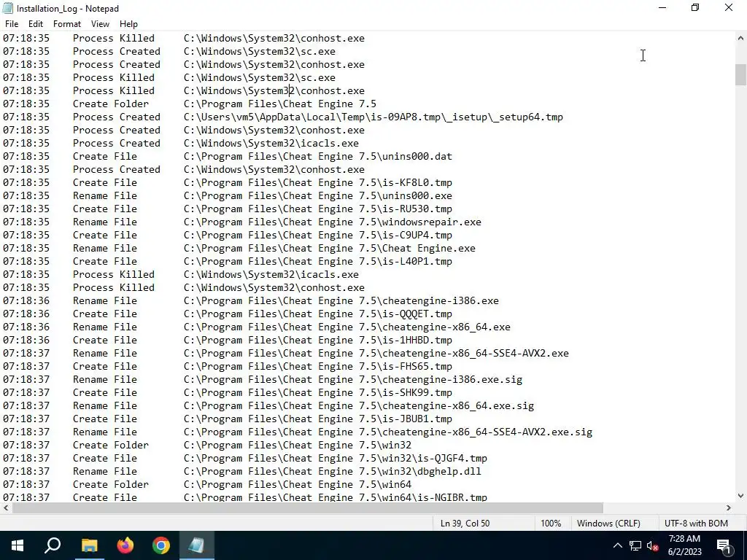
Task: Click horizontal scrollbar left arrow
Action: pos(6,508)
